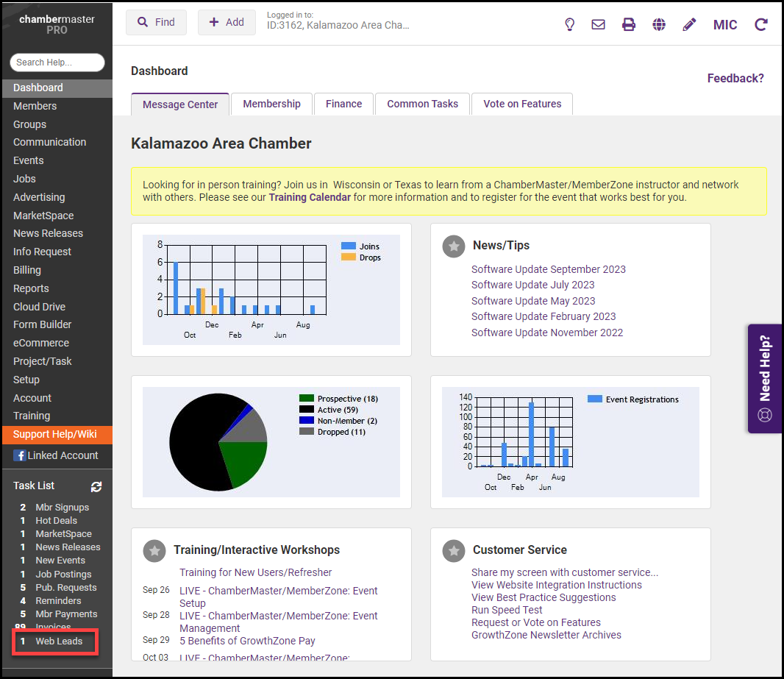Image resolution: width=784 pixels, height=679 pixels.
Task: Open Software Update September 2023 link
Action: tap(548, 269)
